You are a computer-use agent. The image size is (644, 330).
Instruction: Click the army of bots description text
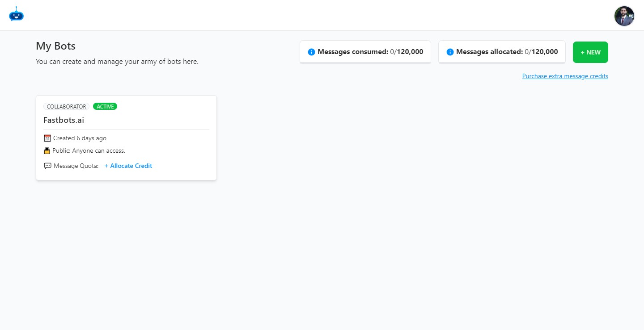(x=117, y=62)
